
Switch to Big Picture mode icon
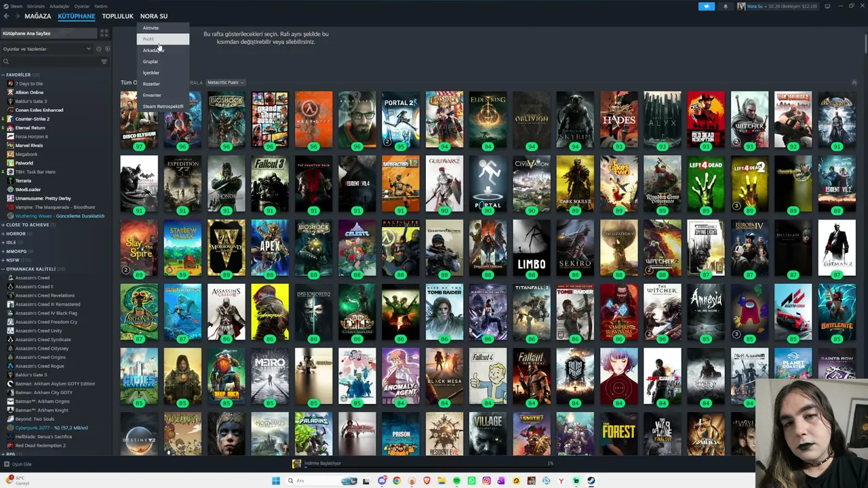[x=827, y=6]
